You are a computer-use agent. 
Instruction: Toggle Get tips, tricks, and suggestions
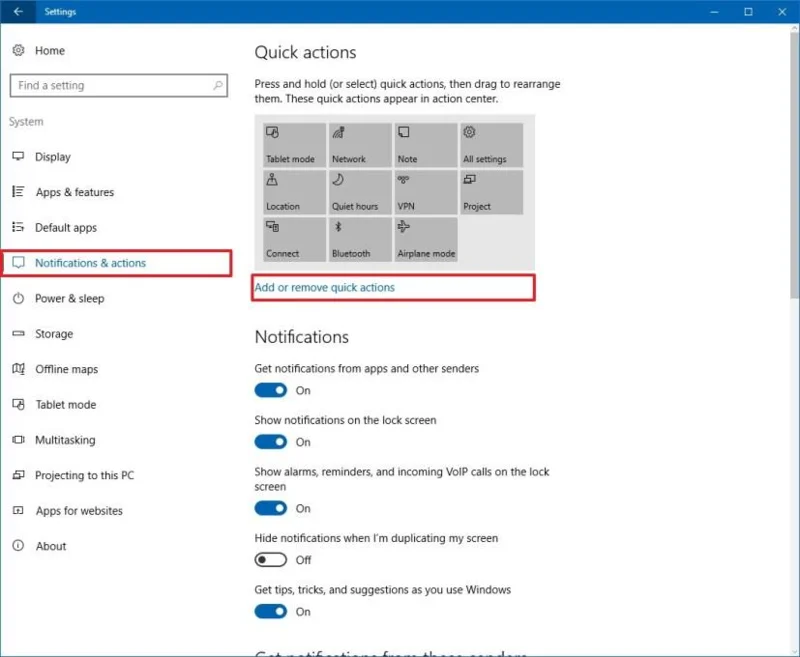tap(270, 611)
